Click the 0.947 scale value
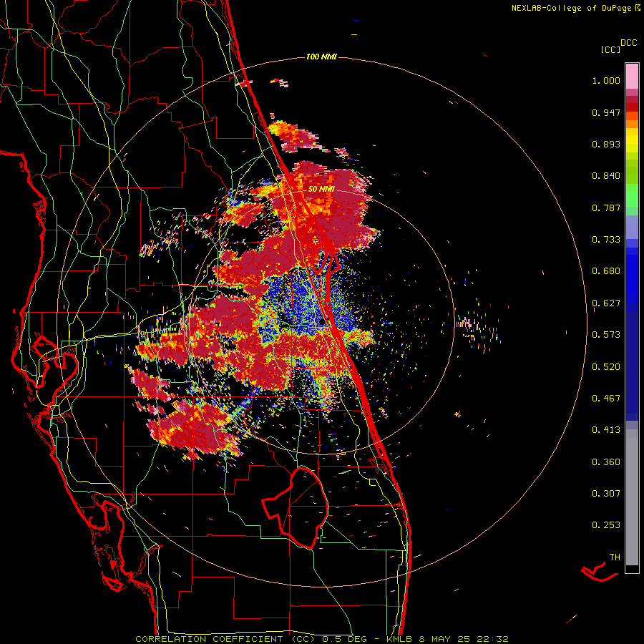 click(606, 112)
